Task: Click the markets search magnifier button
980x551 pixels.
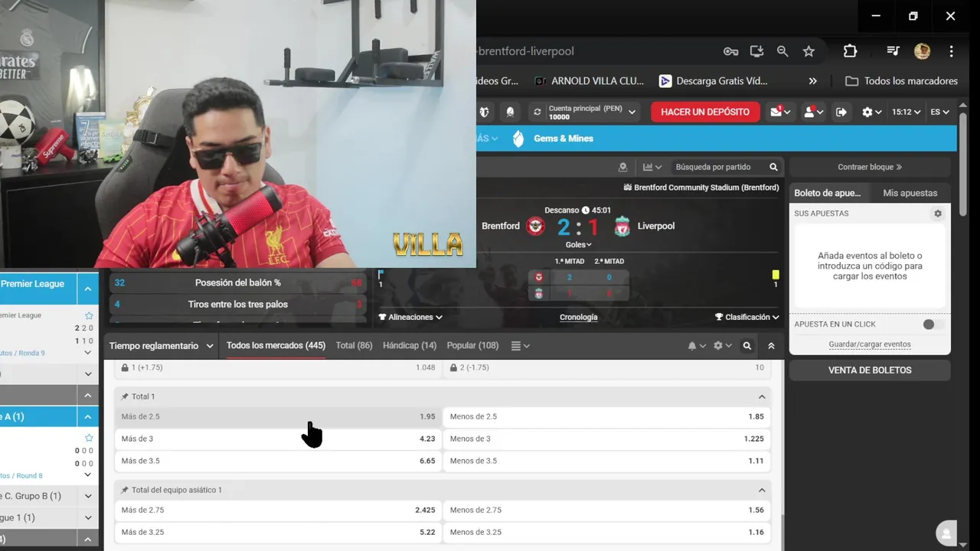Action: click(747, 346)
